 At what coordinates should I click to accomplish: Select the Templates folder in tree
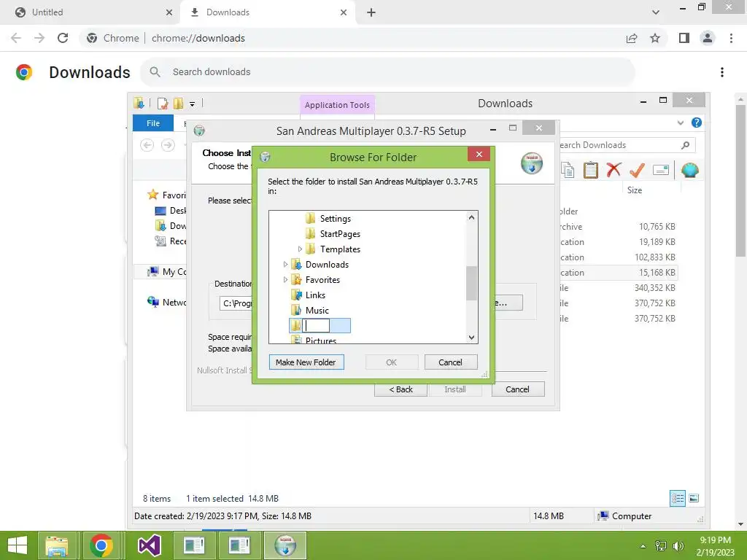coord(340,249)
